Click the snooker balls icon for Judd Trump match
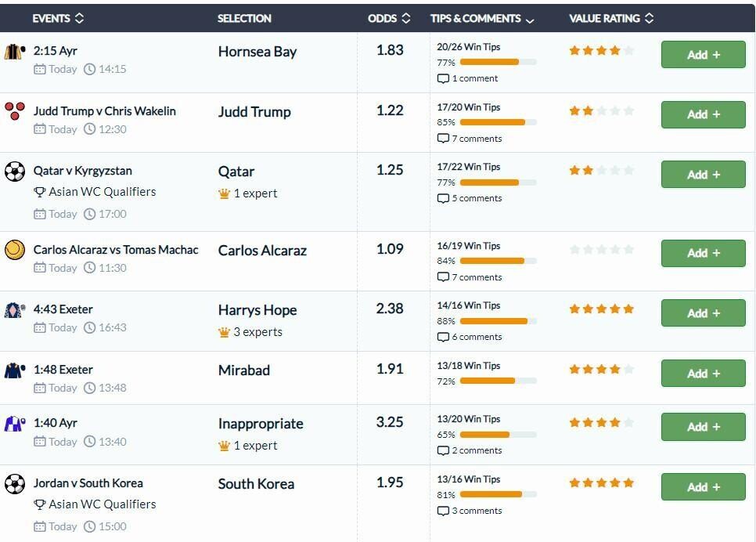 click(14, 111)
